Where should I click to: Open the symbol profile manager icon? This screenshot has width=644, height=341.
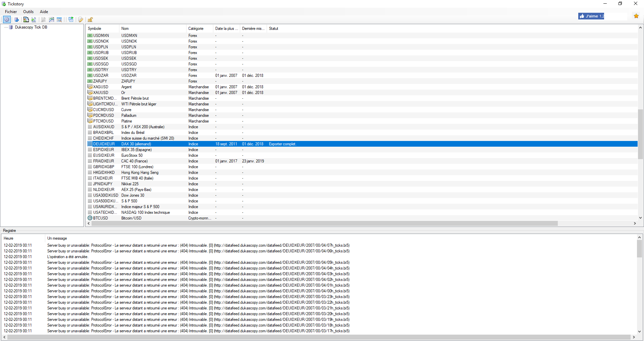(x=26, y=19)
